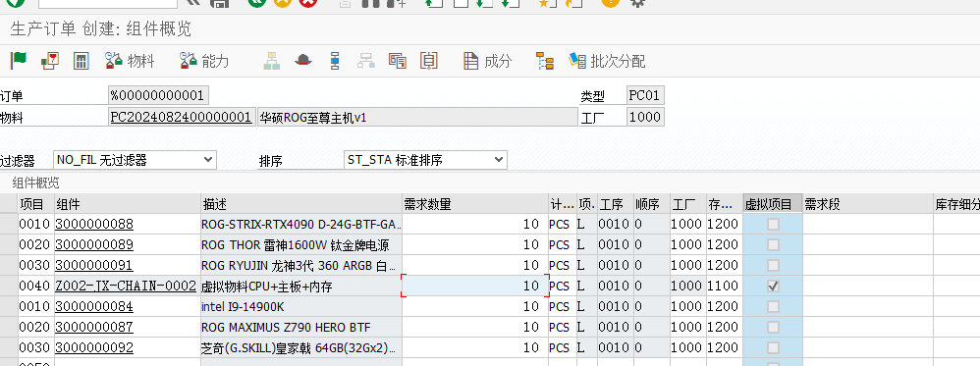Click description ROG RYUJIN 龙神3代 360 ARGB

pyautogui.click(x=301, y=265)
